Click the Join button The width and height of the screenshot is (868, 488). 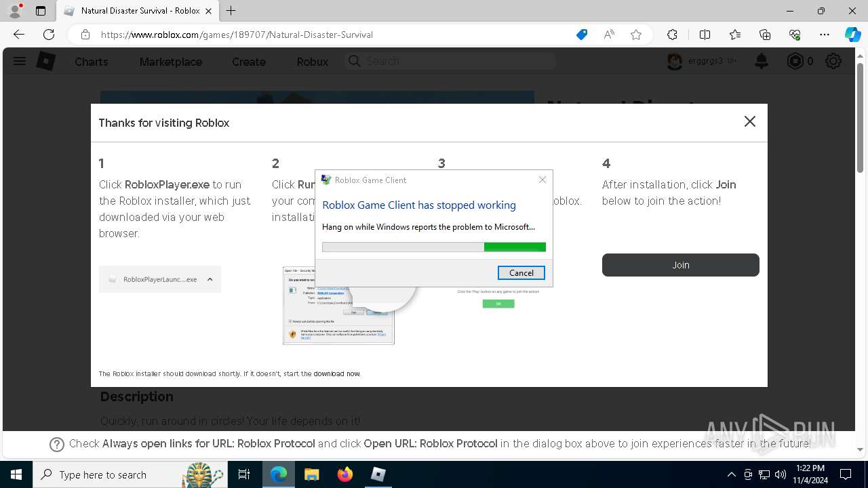(681, 265)
